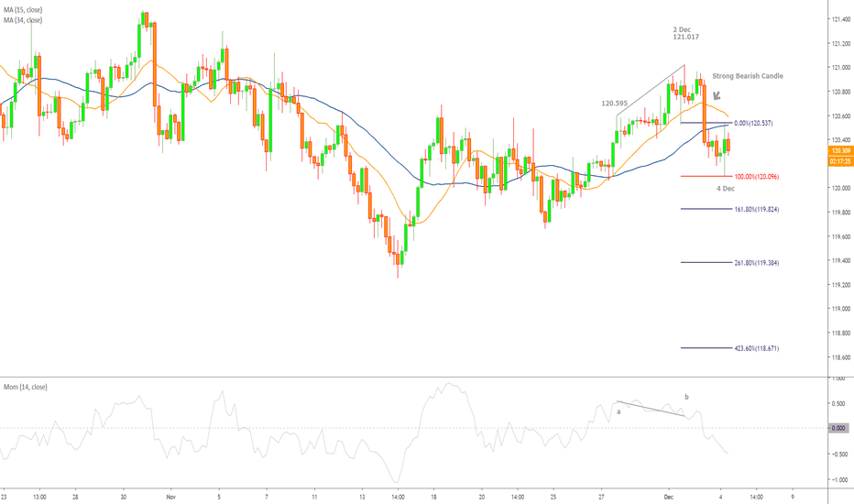Select the 2 Dec 121.017 high annotation

click(677, 35)
